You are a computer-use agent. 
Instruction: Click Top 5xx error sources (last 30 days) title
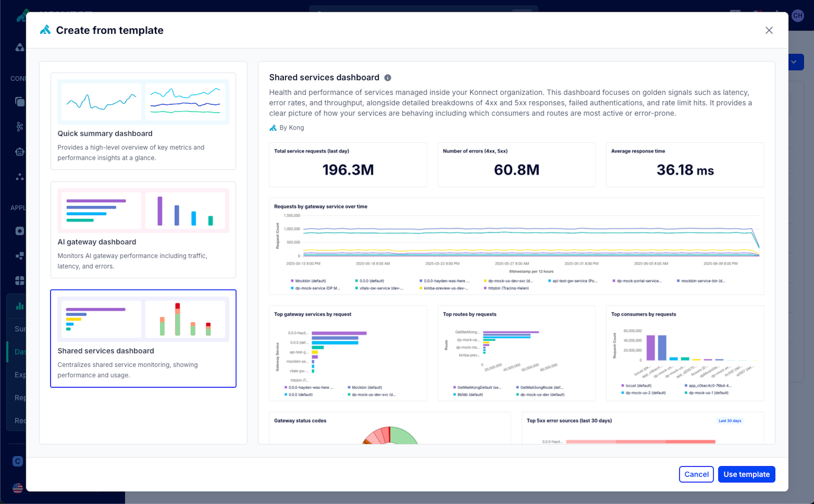(x=569, y=421)
